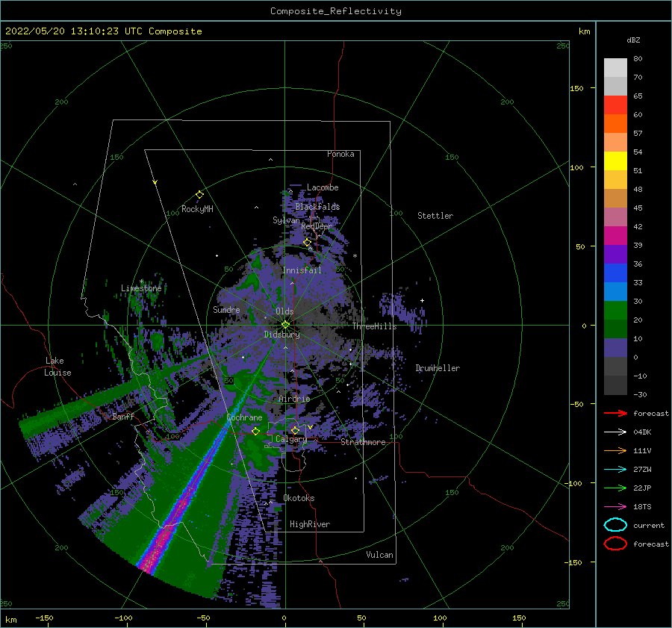
Task: Click the 04DK legend label
Action: click(x=642, y=432)
